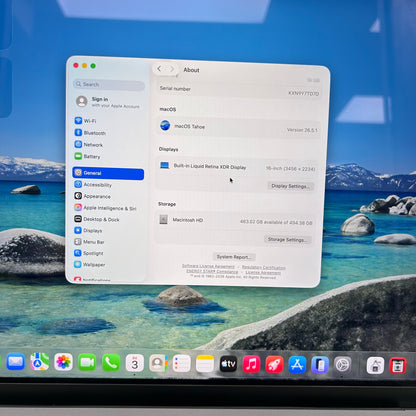
Task: Open the Regulatory Certification link
Action: pos(264,267)
